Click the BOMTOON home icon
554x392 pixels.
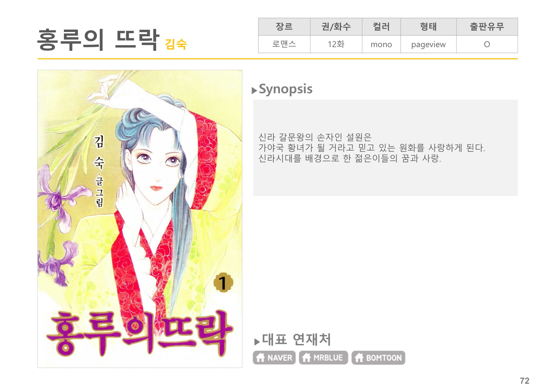click(x=359, y=357)
